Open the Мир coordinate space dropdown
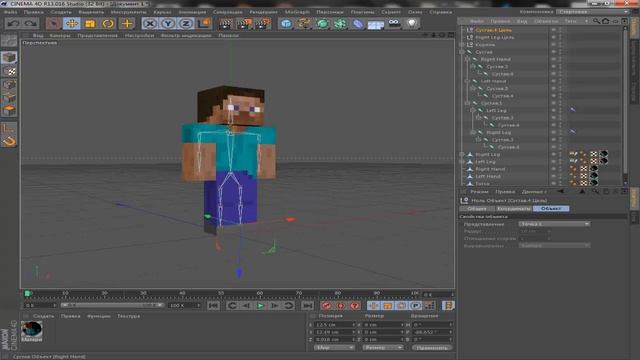640x360 pixels. pyautogui.click(x=334, y=348)
